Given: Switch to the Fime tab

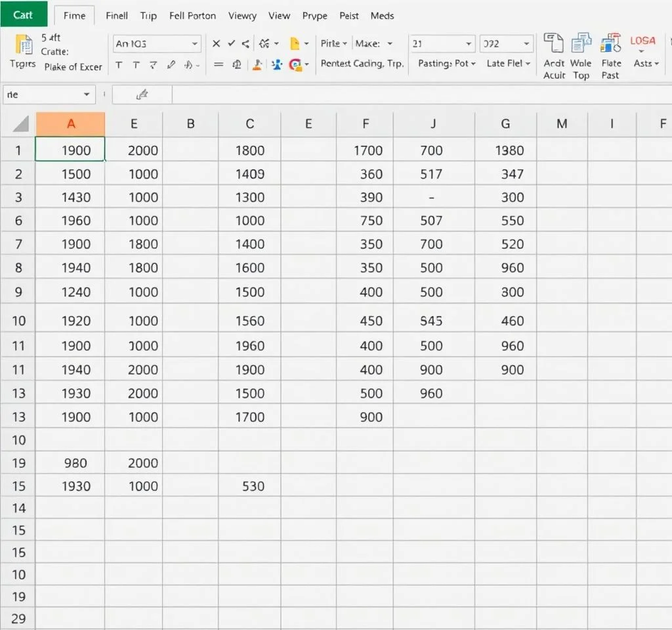Looking at the screenshot, I should click(74, 16).
